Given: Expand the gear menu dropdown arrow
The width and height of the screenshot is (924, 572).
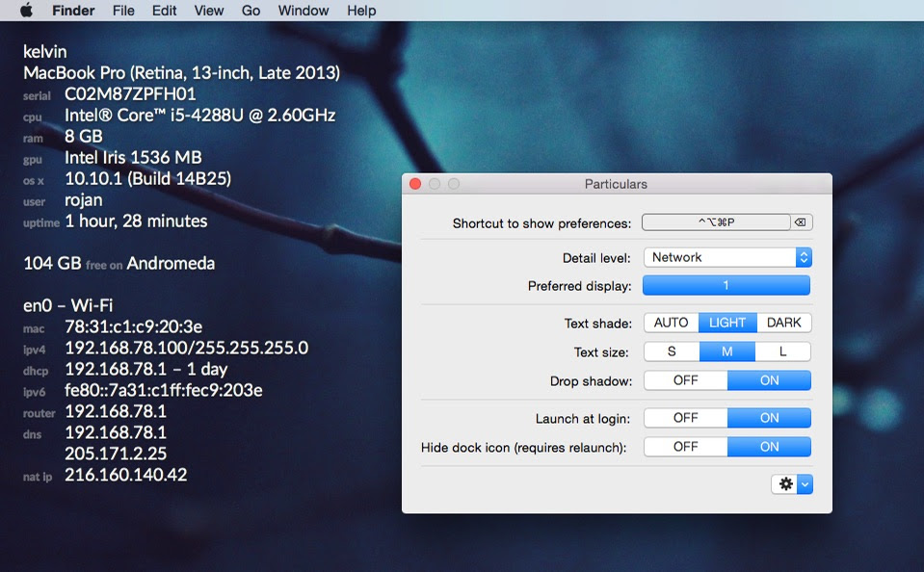Looking at the screenshot, I should coord(805,484).
